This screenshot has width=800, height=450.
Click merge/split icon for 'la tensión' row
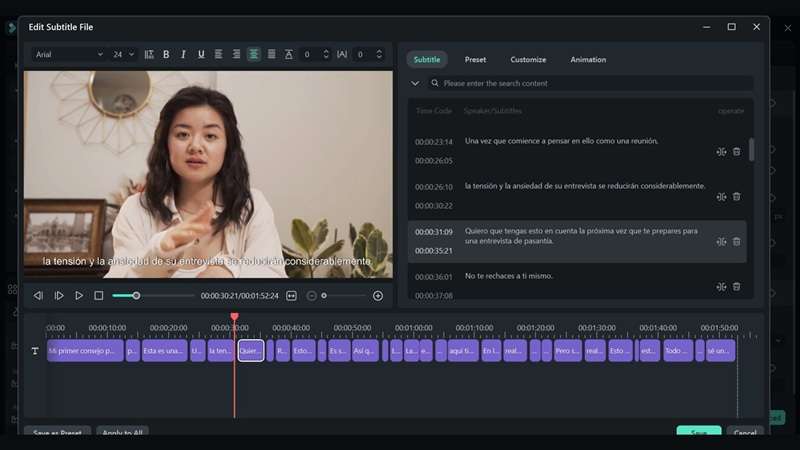tap(721, 196)
